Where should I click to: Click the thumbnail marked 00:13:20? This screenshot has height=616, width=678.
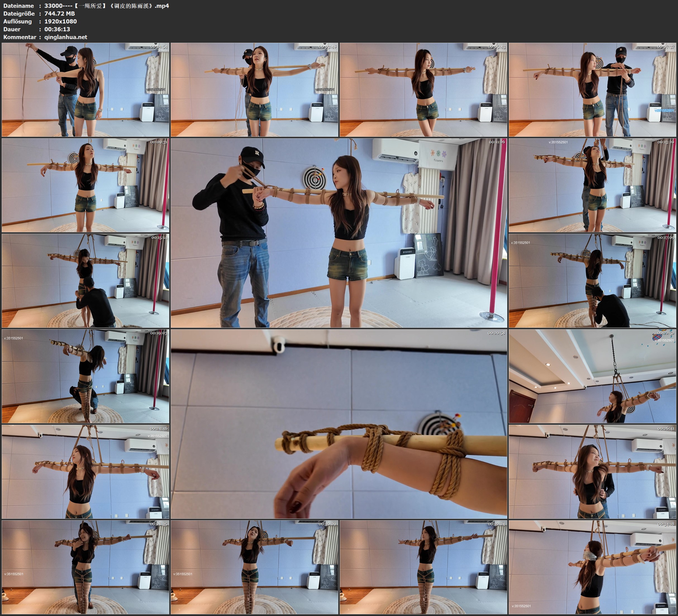[593, 185]
